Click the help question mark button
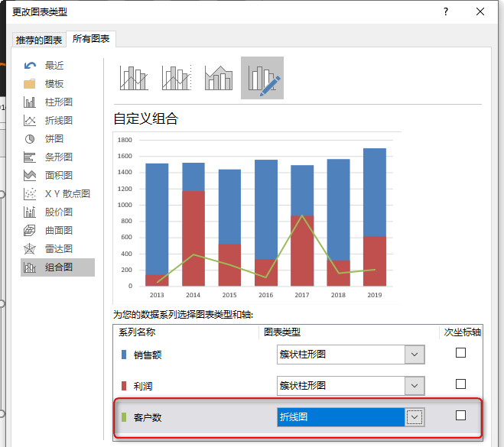This screenshot has height=447, width=504. click(x=445, y=11)
